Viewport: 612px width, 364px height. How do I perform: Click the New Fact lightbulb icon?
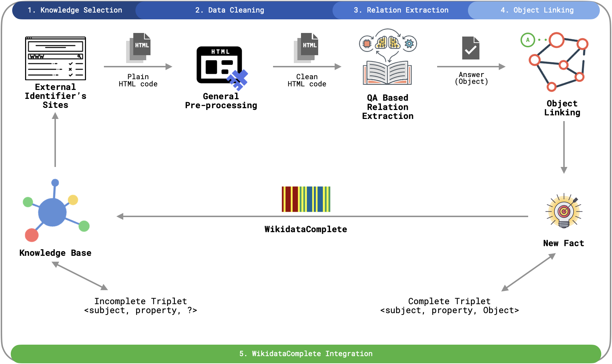pos(564,211)
